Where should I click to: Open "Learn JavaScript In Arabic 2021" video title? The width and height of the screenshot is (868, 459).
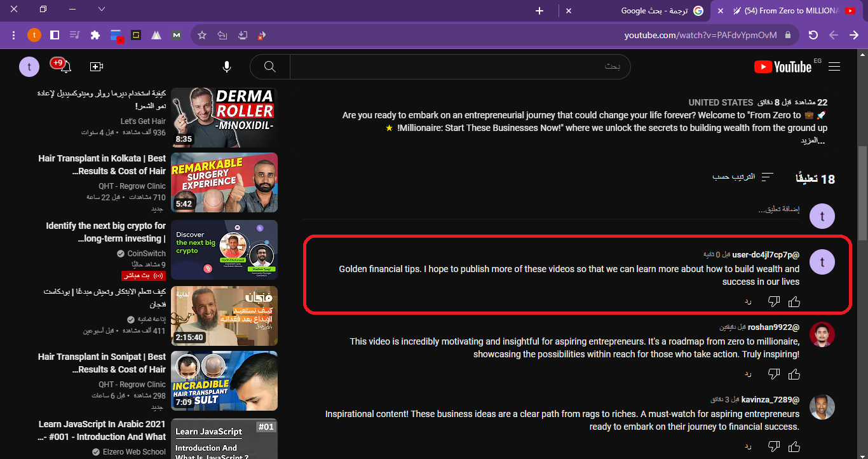102,430
